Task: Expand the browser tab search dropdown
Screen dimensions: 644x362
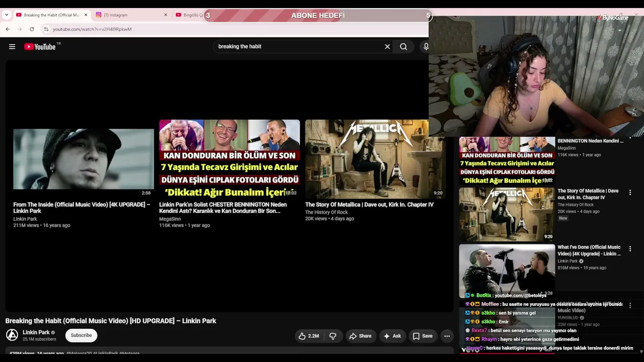Action: [7, 15]
